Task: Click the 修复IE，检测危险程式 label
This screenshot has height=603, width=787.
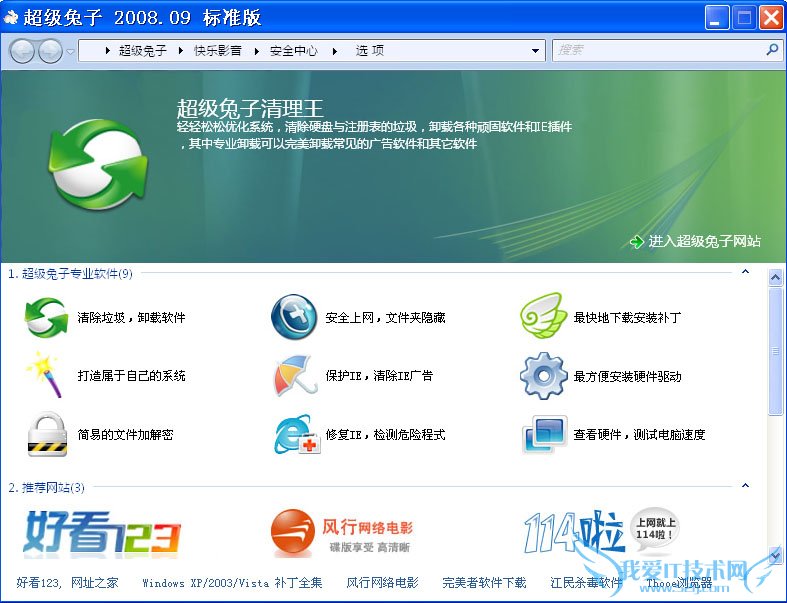Action: click(385, 434)
